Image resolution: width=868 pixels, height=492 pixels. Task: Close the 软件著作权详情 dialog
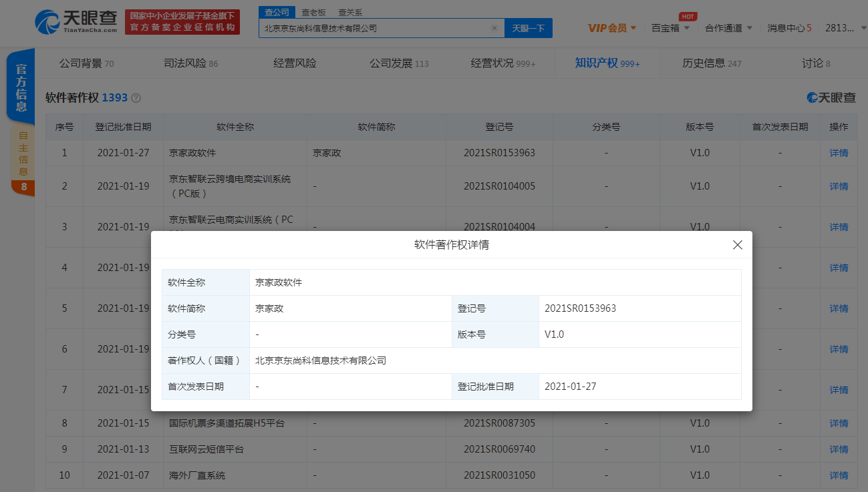point(737,245)
